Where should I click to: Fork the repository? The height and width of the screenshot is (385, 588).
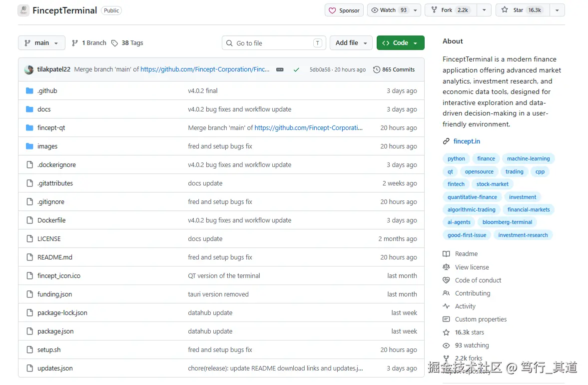(x=451, y=10)
